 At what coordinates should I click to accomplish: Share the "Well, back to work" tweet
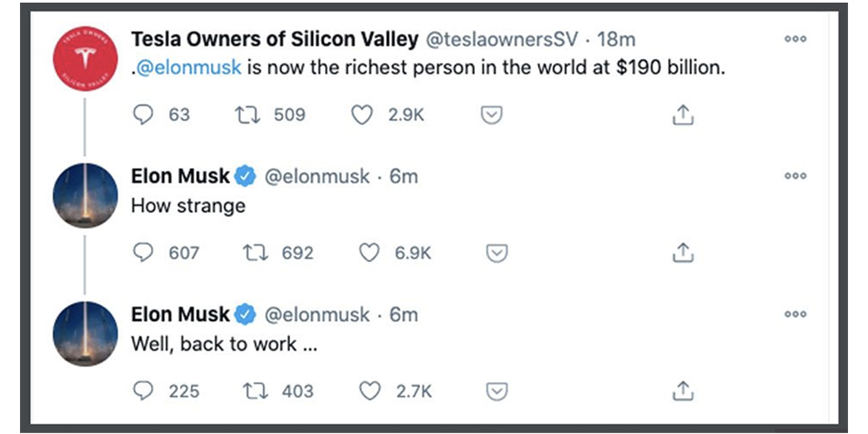(x=682, y=391)
